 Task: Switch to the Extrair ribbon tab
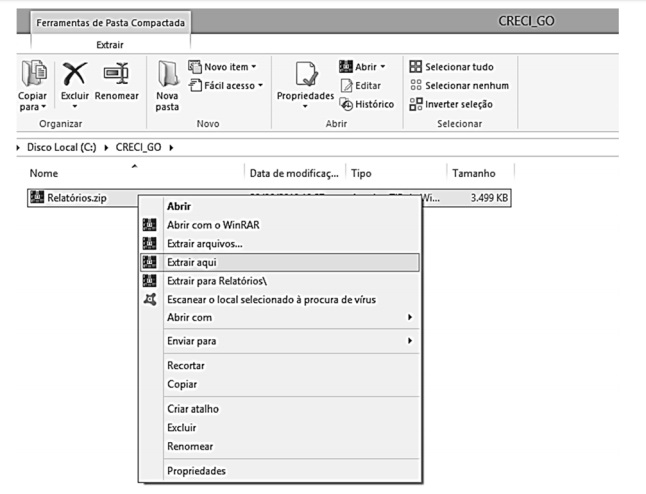point(110,44)
